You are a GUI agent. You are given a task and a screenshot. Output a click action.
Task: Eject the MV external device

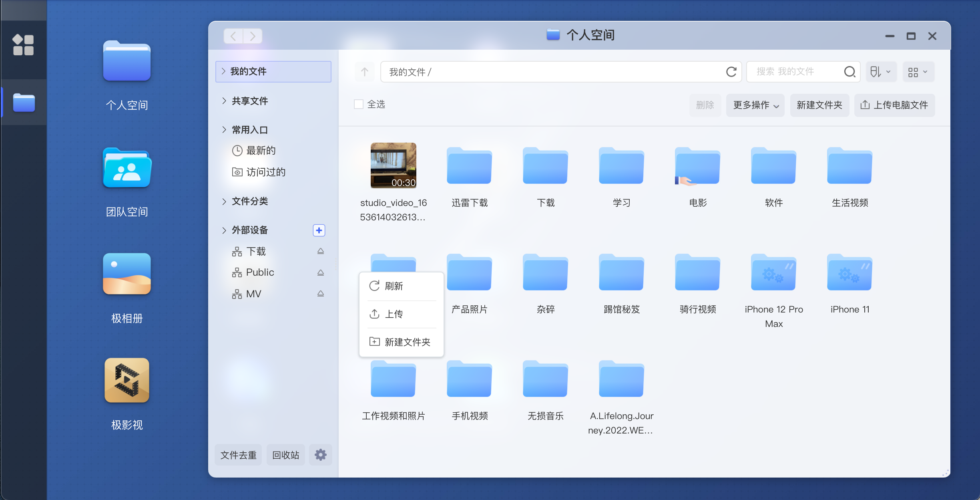[320, 294]
